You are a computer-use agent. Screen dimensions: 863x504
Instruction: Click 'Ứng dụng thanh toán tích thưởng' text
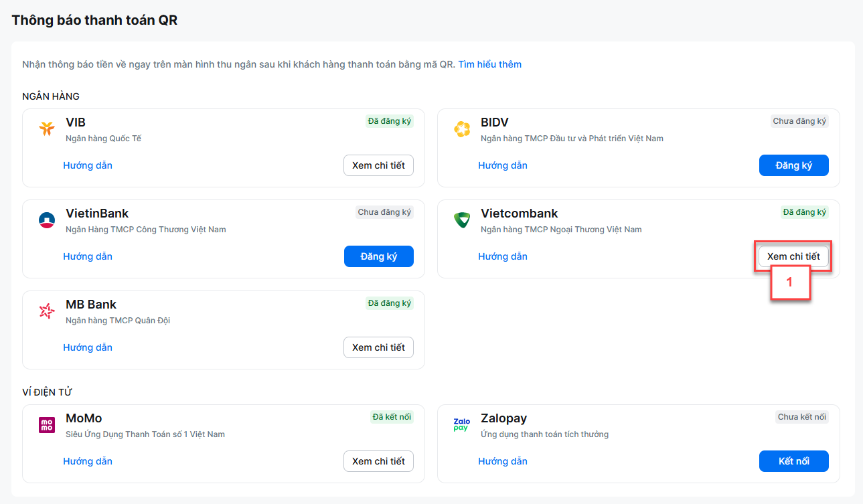click(545, 434)
